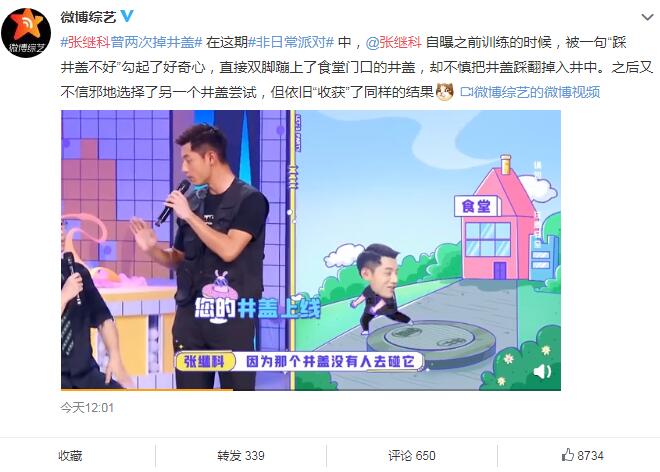The width and height of the screenshot is (660, 472).
Task: Open the 评论 650 comments
Action: pos(412,456)
